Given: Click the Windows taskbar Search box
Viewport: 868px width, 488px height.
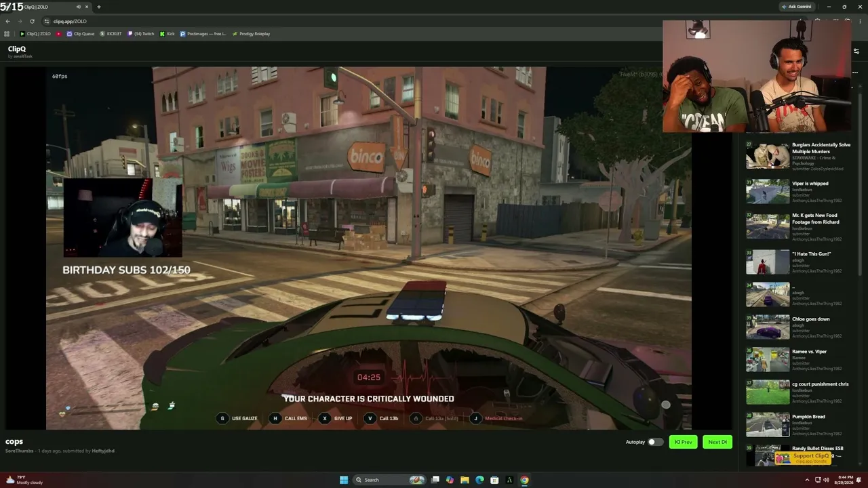Looking at the screenshot, I should (389, 480).
